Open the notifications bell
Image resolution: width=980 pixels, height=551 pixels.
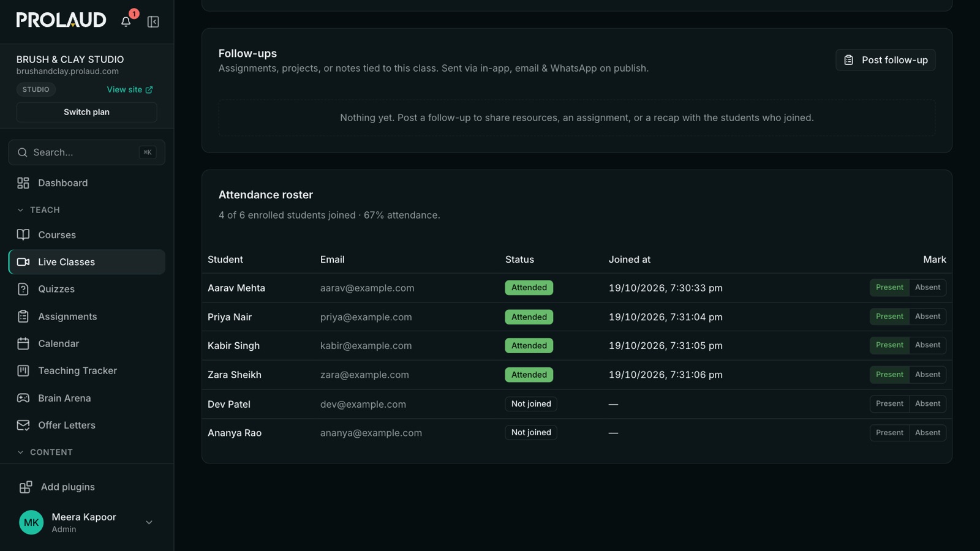coord(126,21)
